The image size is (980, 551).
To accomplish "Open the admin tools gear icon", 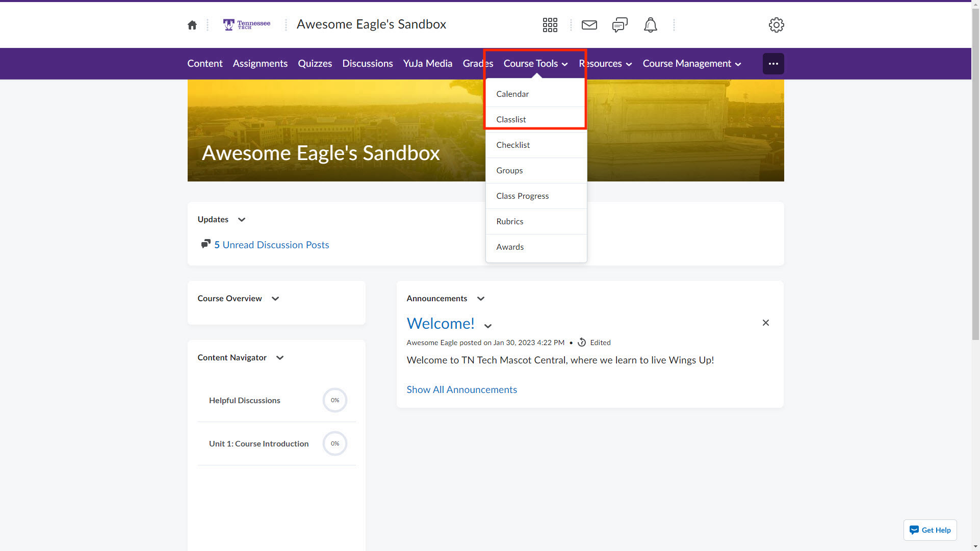I will 776,25.
